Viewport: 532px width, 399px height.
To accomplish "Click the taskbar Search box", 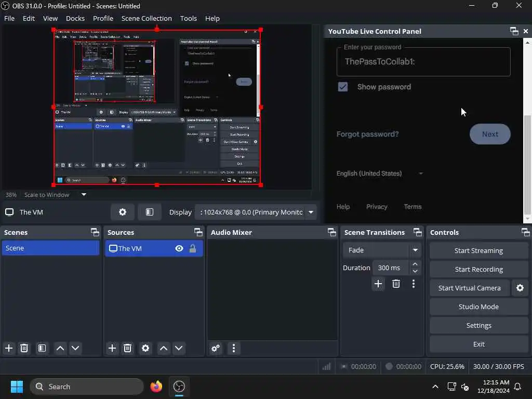I will [87, 387].
